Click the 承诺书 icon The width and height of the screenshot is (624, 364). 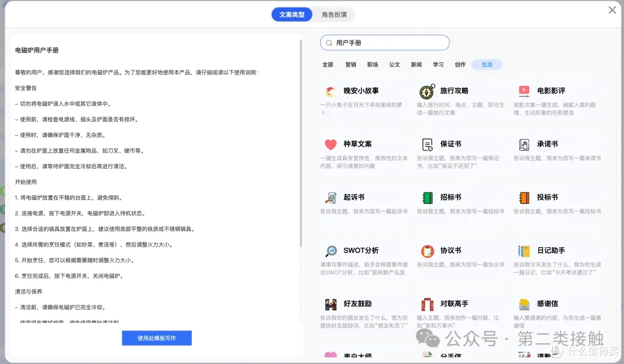pyautogui.click(x=524, y=144)
